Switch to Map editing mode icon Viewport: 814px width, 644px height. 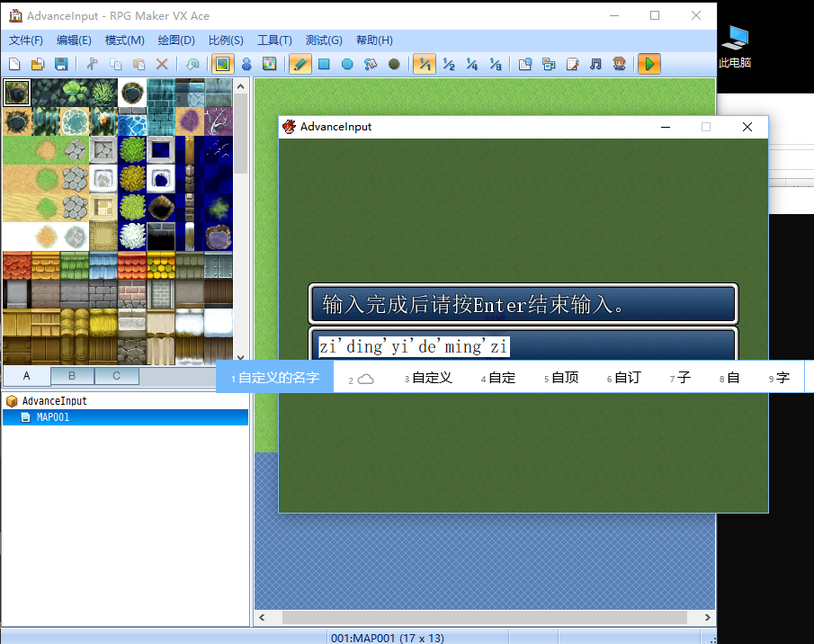click(223, 64)
